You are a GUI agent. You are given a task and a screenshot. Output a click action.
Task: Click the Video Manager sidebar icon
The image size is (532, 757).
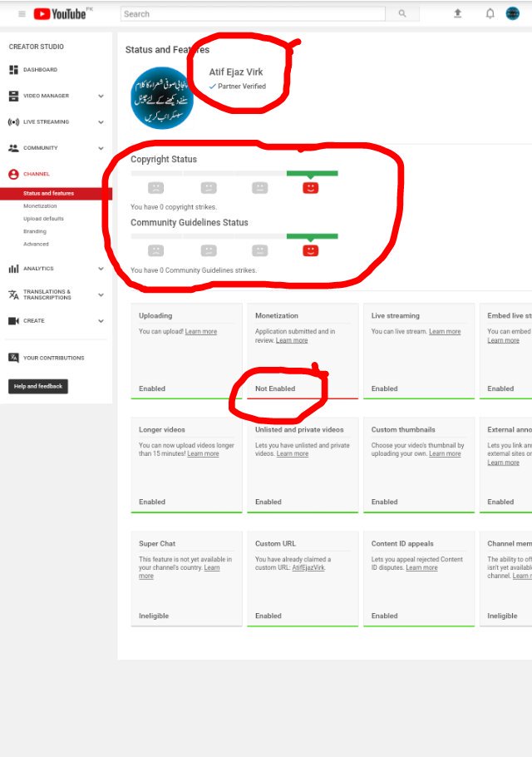[x=13, y=96]
